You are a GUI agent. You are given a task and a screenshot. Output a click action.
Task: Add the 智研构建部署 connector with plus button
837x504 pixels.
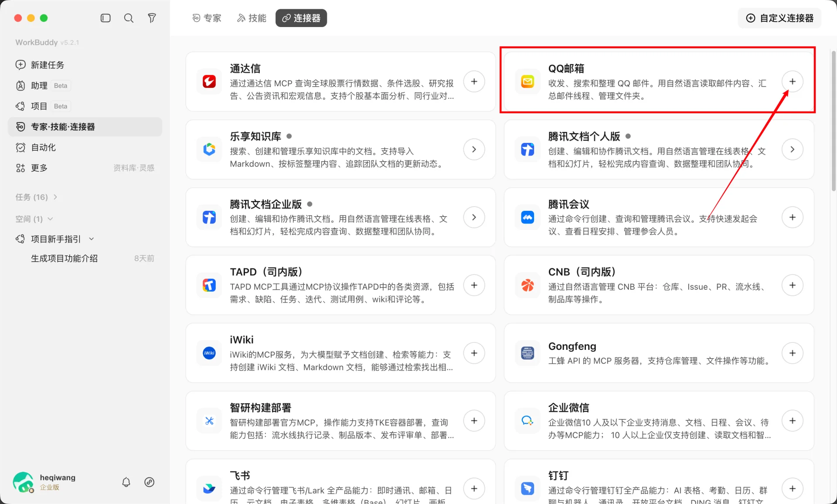click(474, 421)
